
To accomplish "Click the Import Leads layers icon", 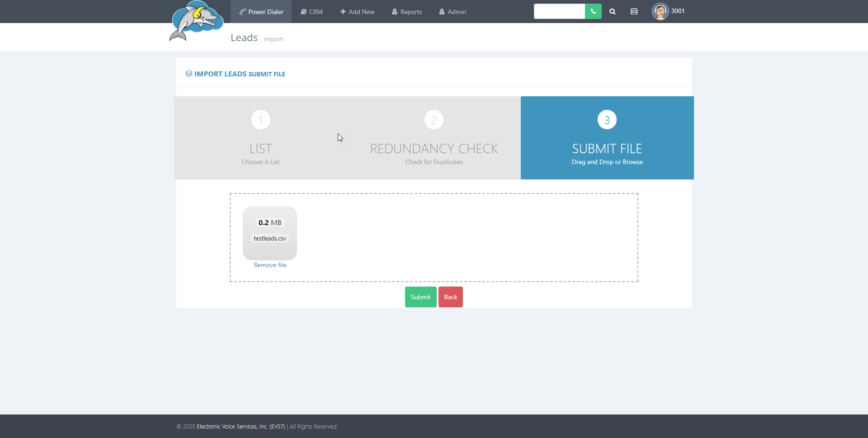I will (x=189, y=74).
